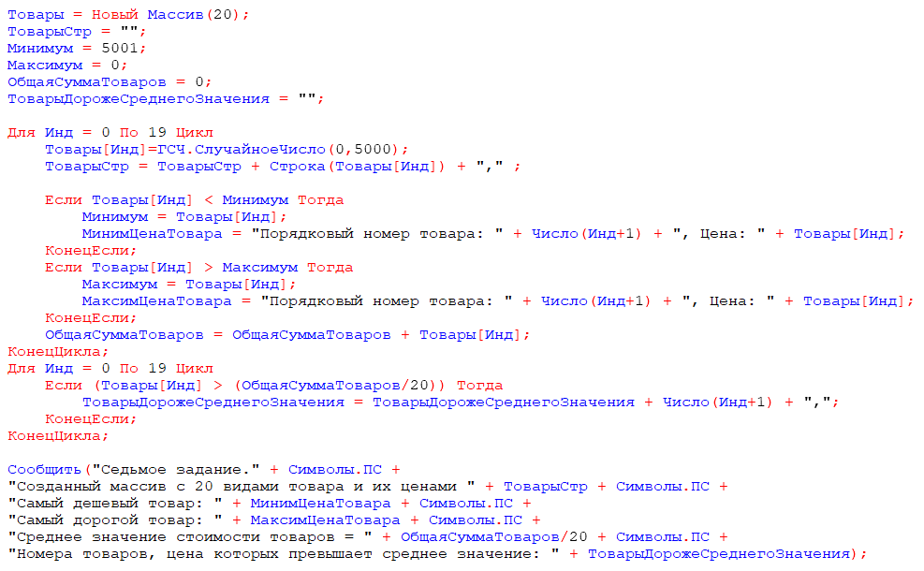Viewport: 924px width, 571px height.
Task: Click "ОбщаяСуммаТоваров/20" in the Сообщить statement
Action: tap(493, 537)
